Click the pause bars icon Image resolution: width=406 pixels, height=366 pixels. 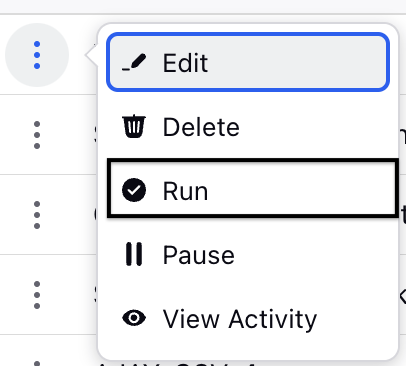tap(134, 254)
